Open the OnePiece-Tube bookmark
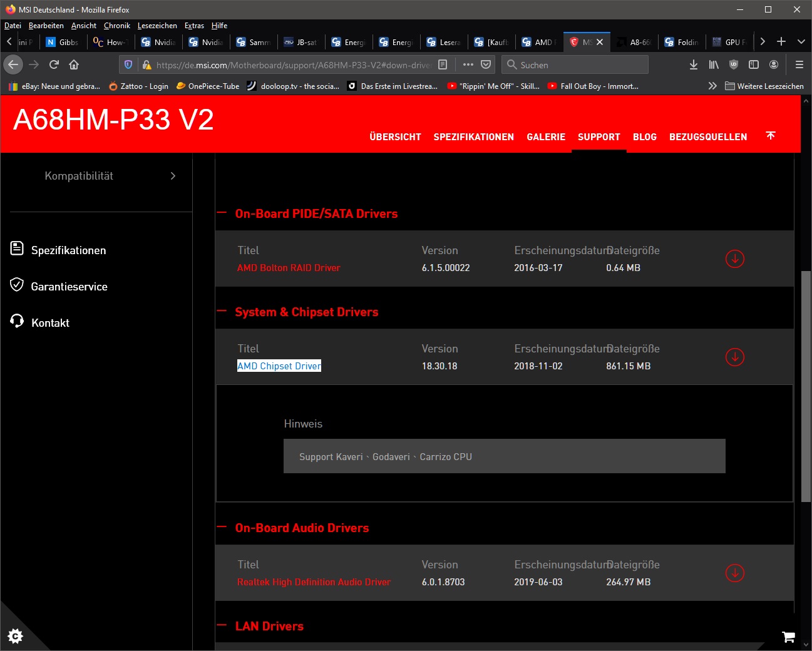Viewport: 812px width, 651px height. [208, 86]
